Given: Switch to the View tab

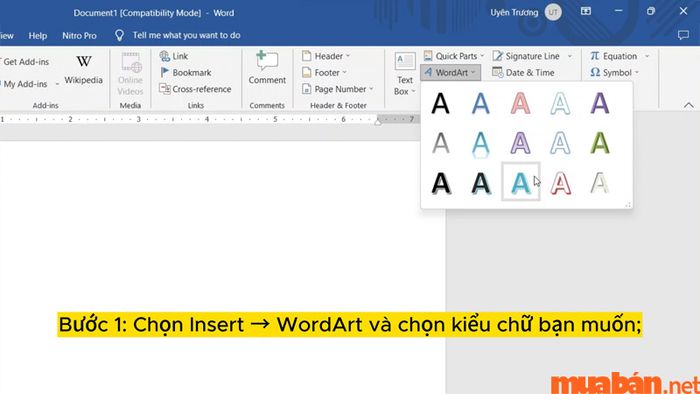Looking at the screenshot, I should click(x=7, y=36).
